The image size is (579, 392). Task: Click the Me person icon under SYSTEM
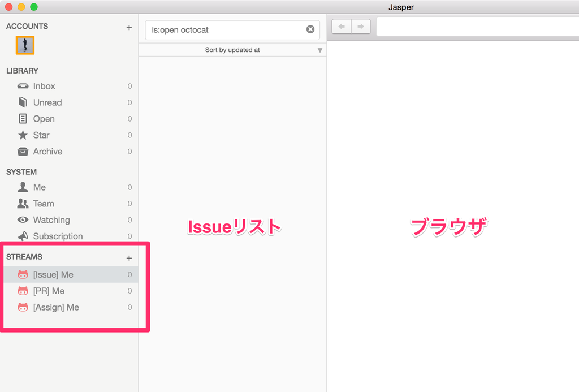coord(23,187)
